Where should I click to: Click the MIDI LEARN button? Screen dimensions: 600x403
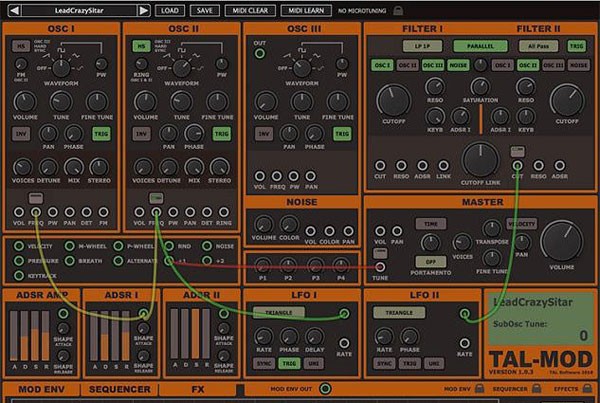pos(306,10)
